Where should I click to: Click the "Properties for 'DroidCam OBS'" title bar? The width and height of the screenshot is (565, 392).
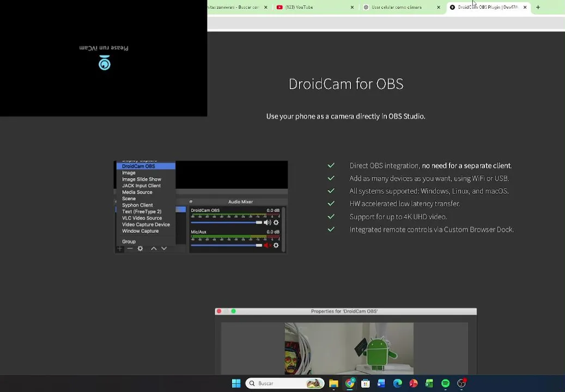[346, 311]
